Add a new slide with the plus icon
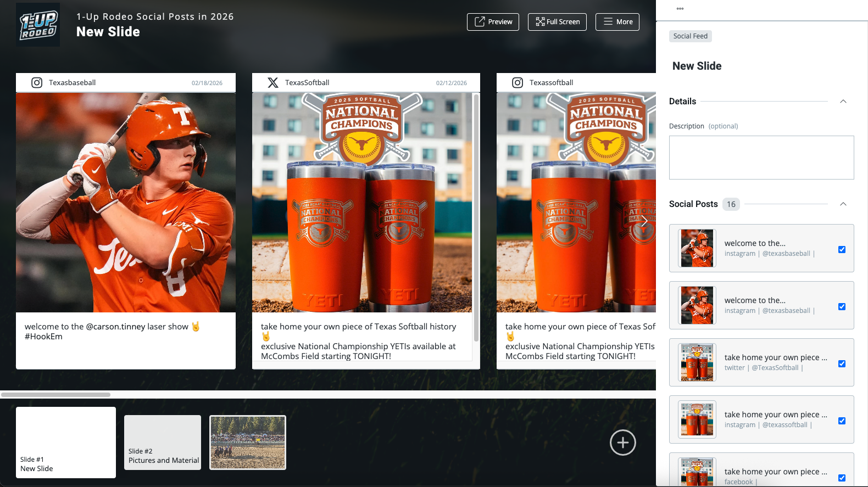Screen dimensions: 868x487 (x=623, y=443)
